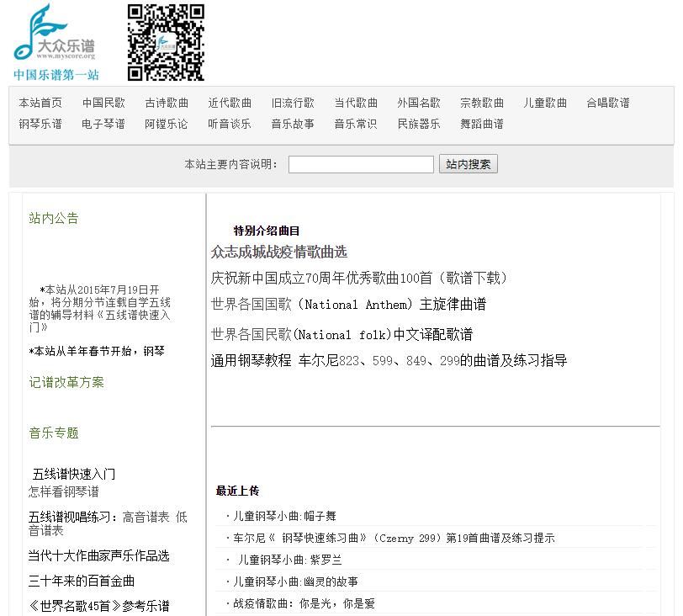Open 钢琴乐谱 section
Image resolution: width=683 pixels, height=616 pixels.
[40, 124]
